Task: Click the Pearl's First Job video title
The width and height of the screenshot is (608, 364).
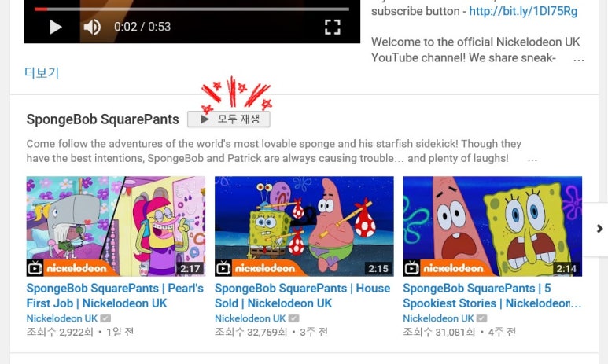Action: coord(115,296)
